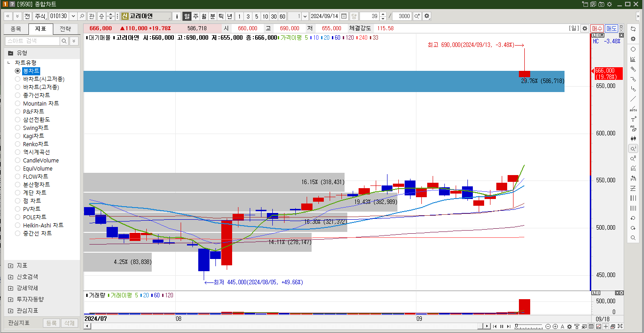The height and width of the screenshot is (333, 644).
Task: Click bottom toolbar gear settings icon
Action: click(x=569, y=327)
